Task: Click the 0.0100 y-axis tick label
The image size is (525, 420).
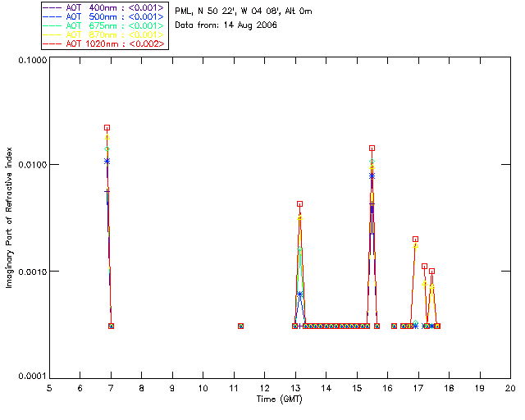Action: (x=32, y=165)
